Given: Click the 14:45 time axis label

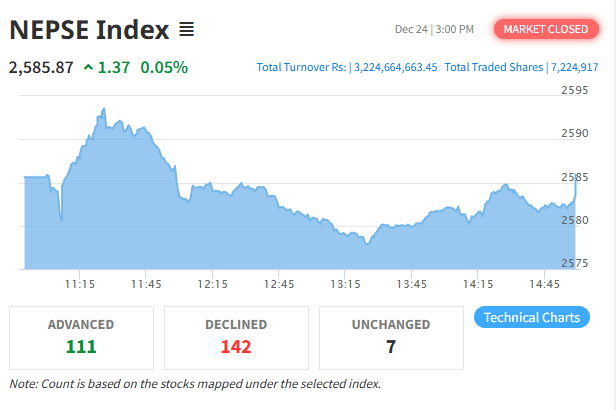Looking at the screenshot, I should point(544,284).
